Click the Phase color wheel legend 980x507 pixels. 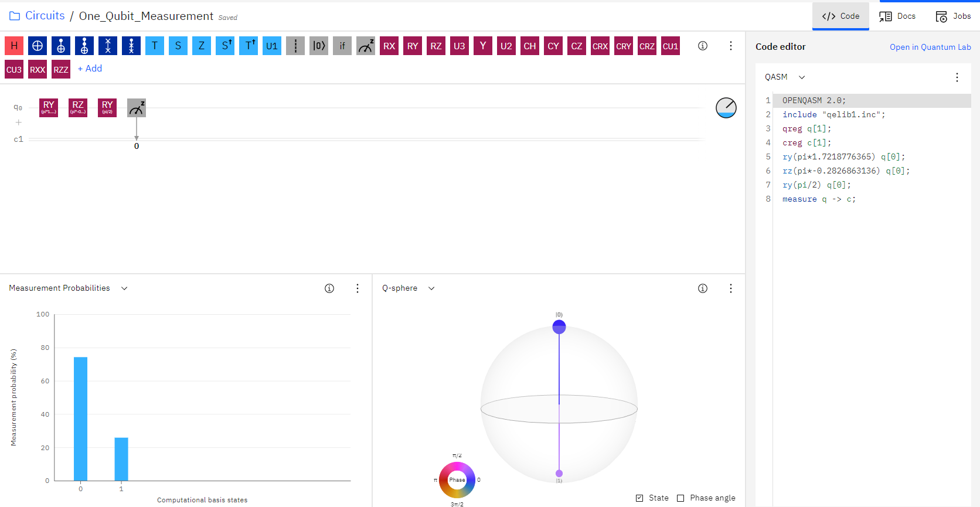(457, 480)
